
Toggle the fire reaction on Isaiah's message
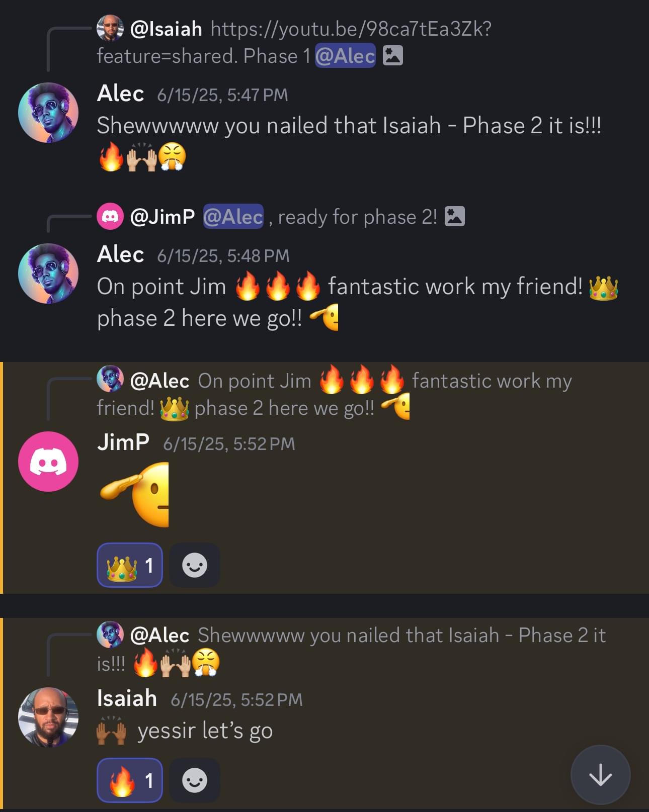[x=130, y=780]
